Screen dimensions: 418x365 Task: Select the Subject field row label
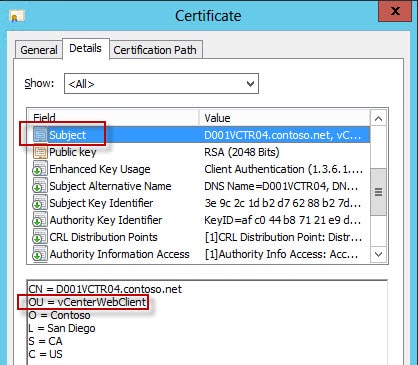67,135
